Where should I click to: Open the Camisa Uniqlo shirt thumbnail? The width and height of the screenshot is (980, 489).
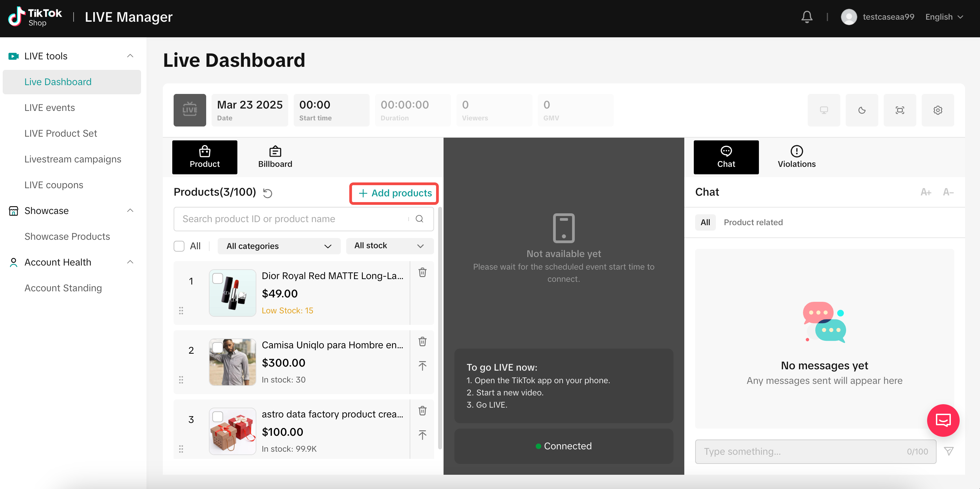click(x=232, y=362)
